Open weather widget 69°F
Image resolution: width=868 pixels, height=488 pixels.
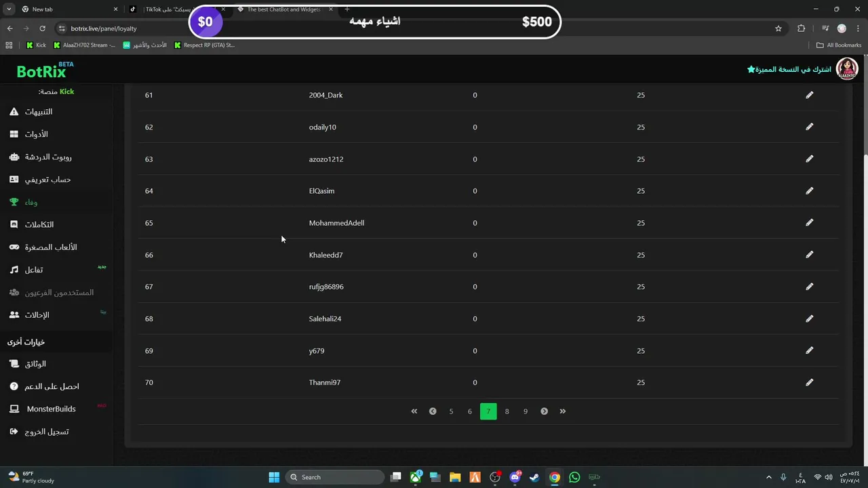point(31,477)
